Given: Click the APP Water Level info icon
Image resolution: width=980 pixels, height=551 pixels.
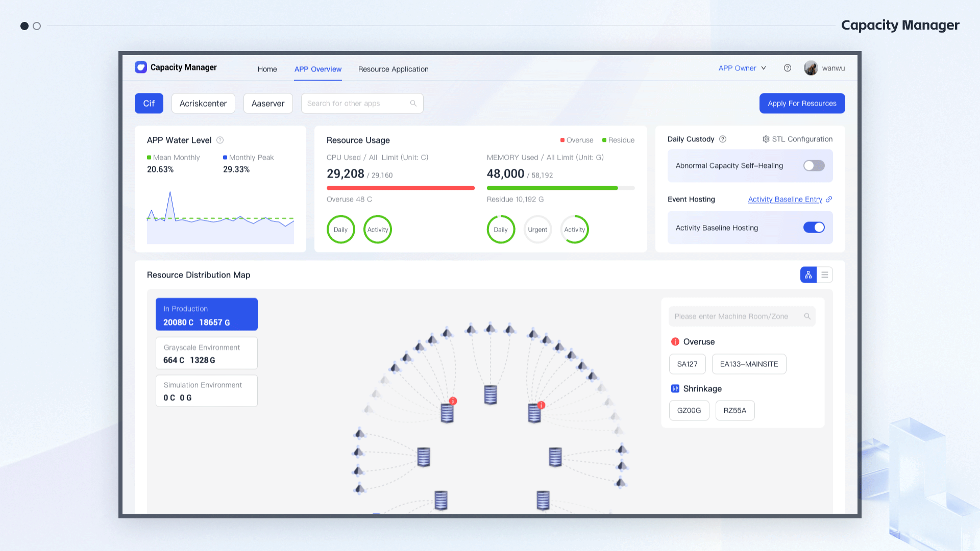Looking at the screenshot, I should 220,140.
